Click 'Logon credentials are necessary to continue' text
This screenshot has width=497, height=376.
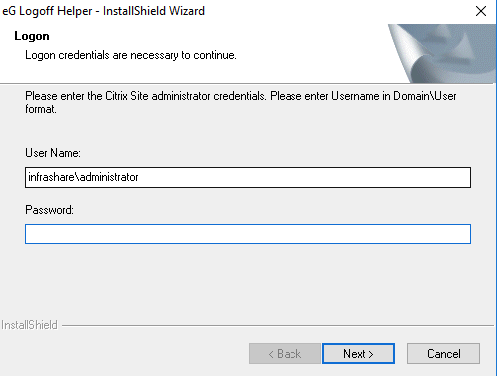(x=131, y=55)
